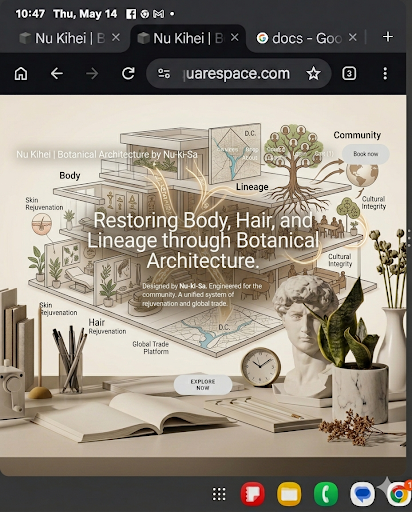Tap the Facebook notification icon in status bar
Viewport: 412px width, 512px height.
pyautogui.click(x=131, y=14)
